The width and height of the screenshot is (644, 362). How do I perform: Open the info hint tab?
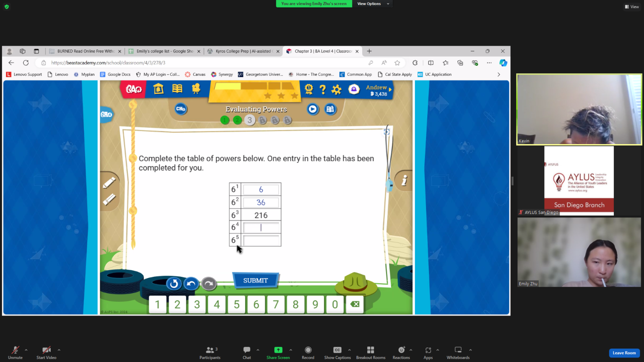pyautogui.click(x=404, y=181)
